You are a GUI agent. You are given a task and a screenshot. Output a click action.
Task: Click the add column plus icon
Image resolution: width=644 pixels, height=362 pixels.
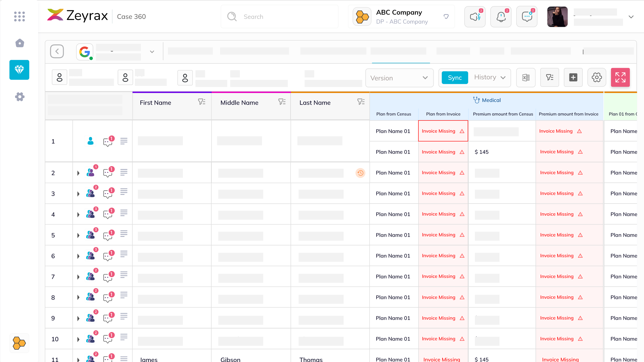pos(573,78)
